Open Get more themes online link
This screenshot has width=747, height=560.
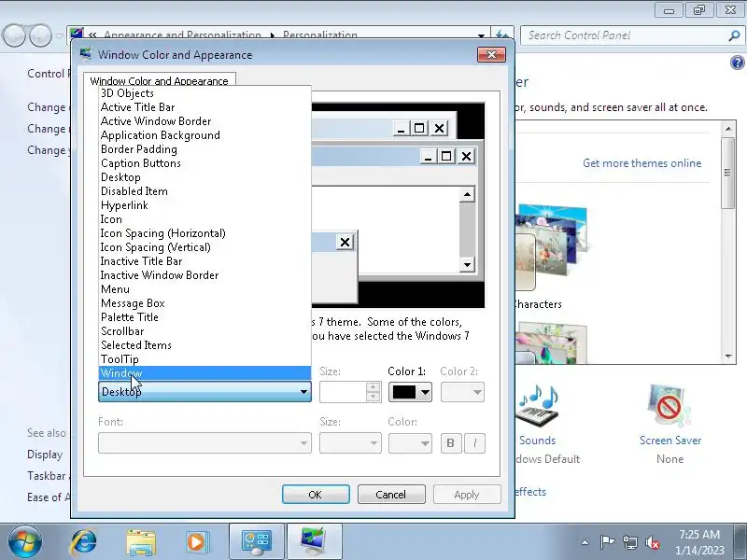[641, 162]
